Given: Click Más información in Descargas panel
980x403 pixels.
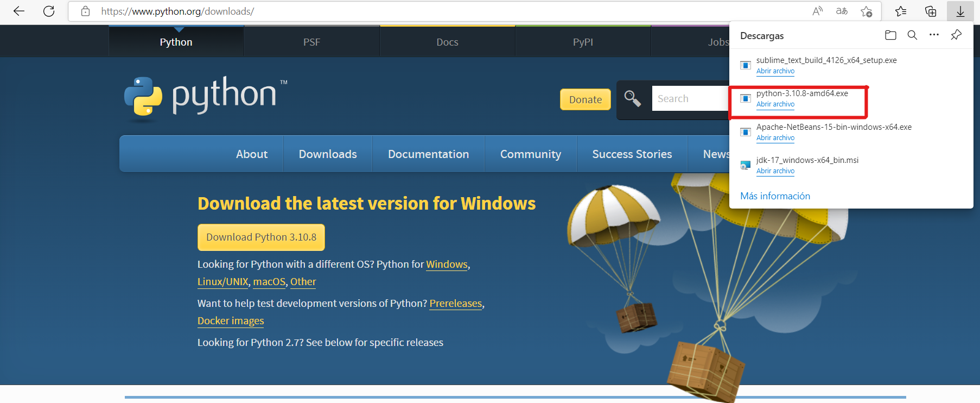Looking at the screenshot, I should coord(775,196).
